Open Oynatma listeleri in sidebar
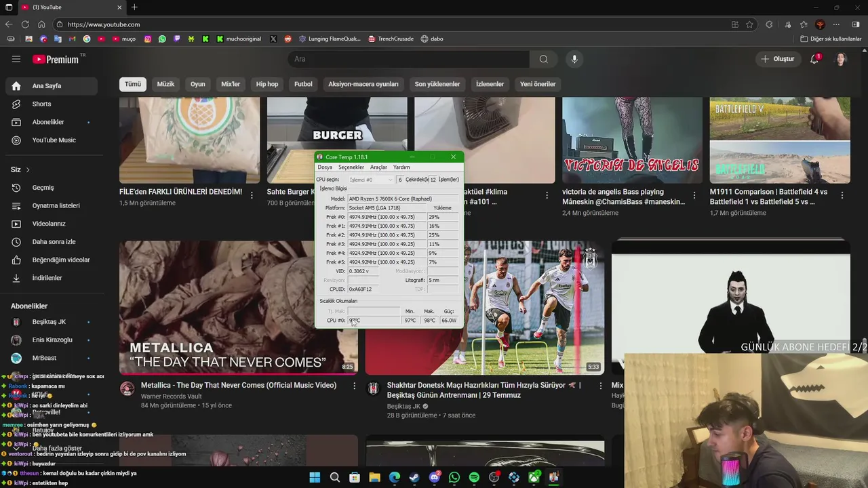 (x=52, y=205)
